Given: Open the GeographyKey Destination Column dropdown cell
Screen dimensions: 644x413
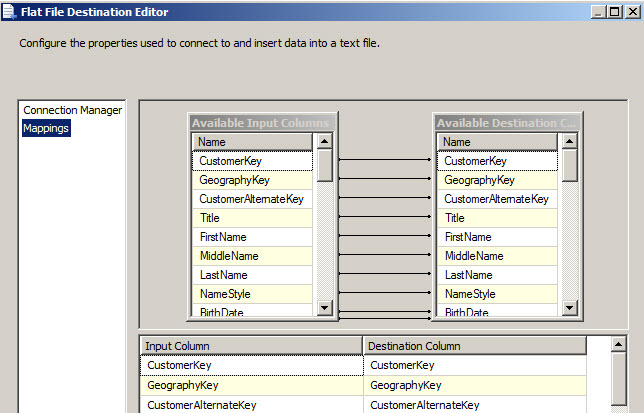Looking at the screenshot, I should click(x=475, y=385).
